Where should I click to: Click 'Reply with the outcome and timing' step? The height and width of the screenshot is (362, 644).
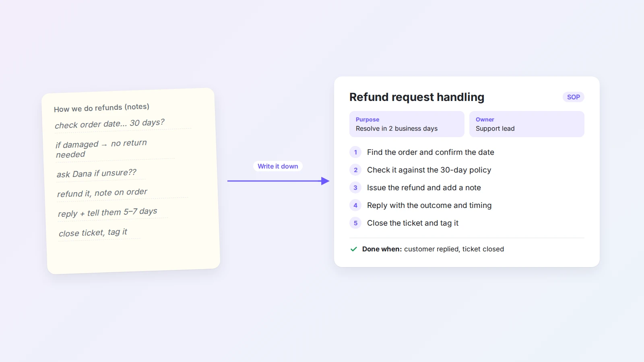click(x=429, y=205)
